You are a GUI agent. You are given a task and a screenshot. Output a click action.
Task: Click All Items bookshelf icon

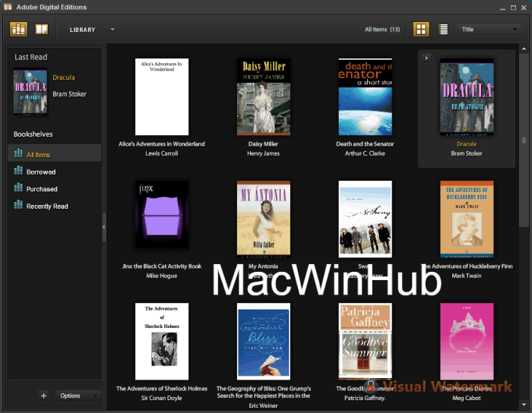tap(18, 153)
